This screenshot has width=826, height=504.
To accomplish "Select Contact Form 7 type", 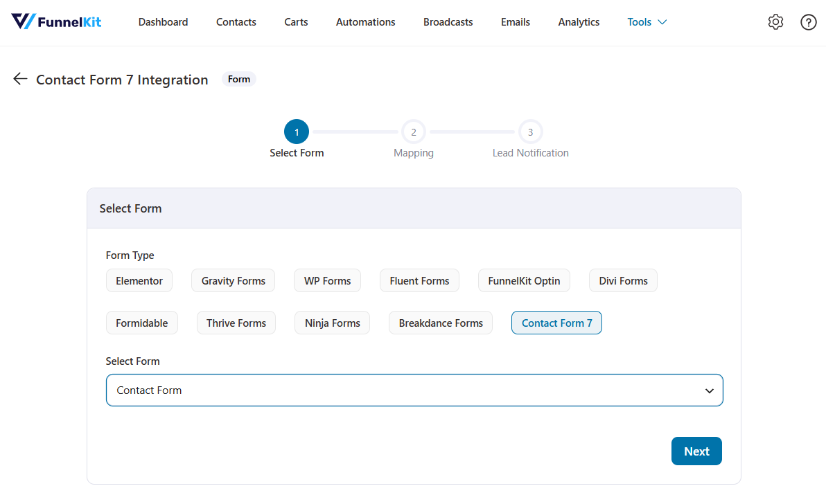I will 557,323.
